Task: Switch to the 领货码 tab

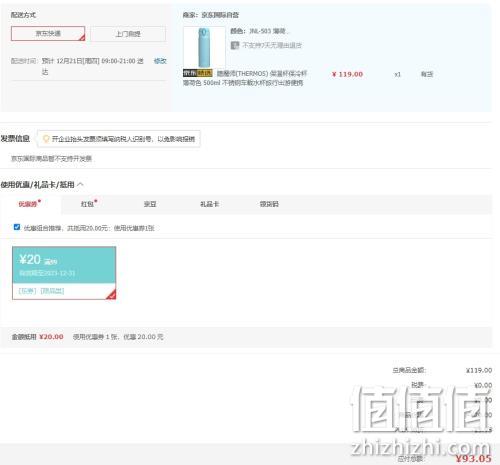Action: point(269,204)
